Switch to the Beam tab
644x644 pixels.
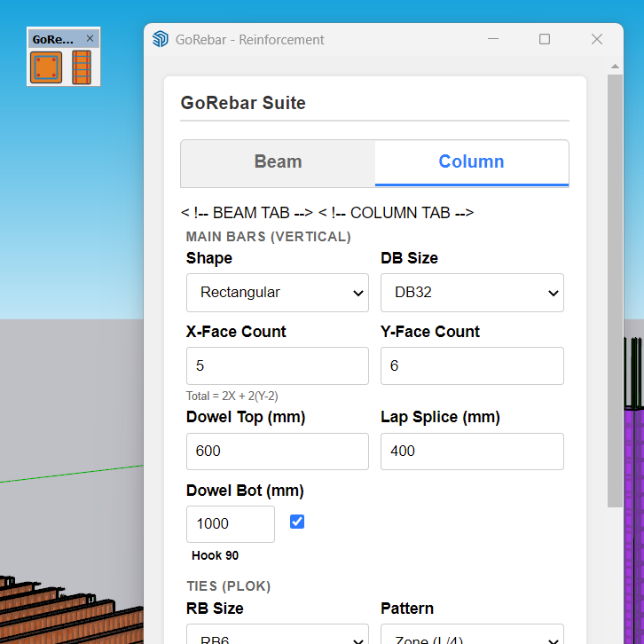(x=278, y=161)
